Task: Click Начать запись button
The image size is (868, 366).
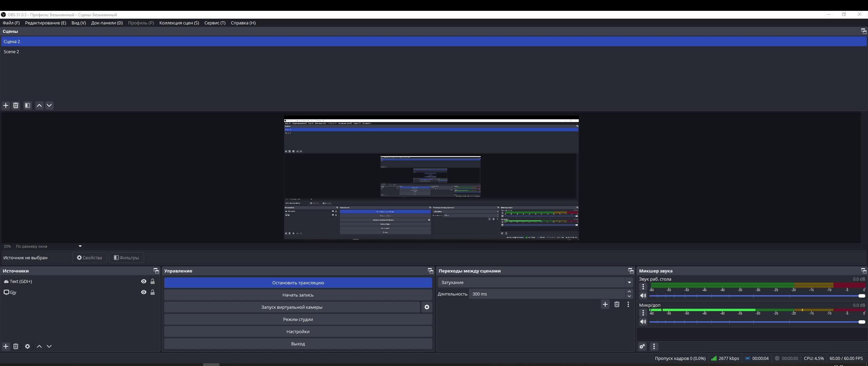Action: [x=298, y=295]
